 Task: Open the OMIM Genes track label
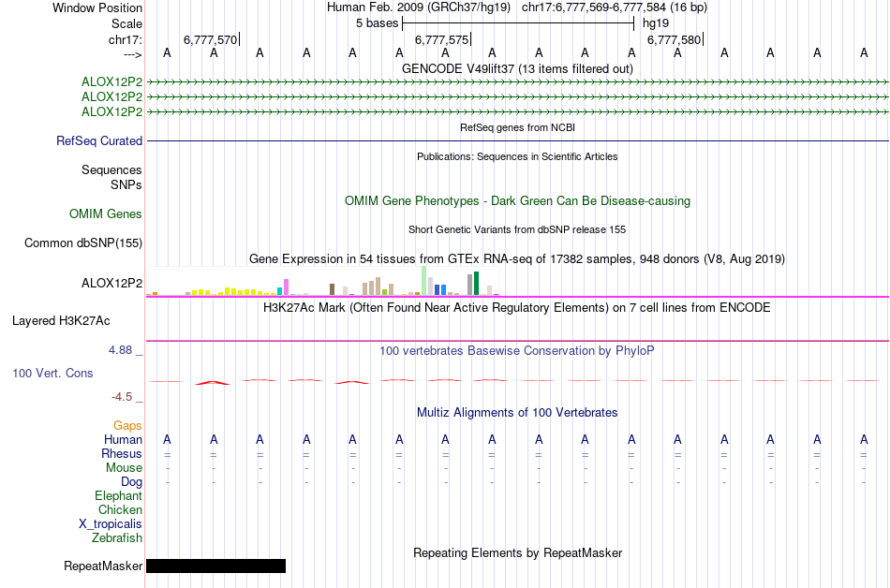click(x=106, y=213)
